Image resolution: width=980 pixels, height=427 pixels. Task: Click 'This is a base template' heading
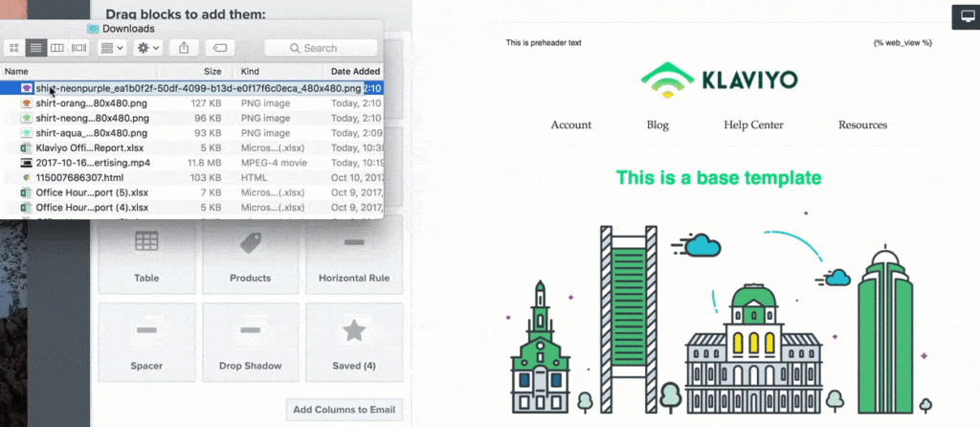(x=719, y=177)
